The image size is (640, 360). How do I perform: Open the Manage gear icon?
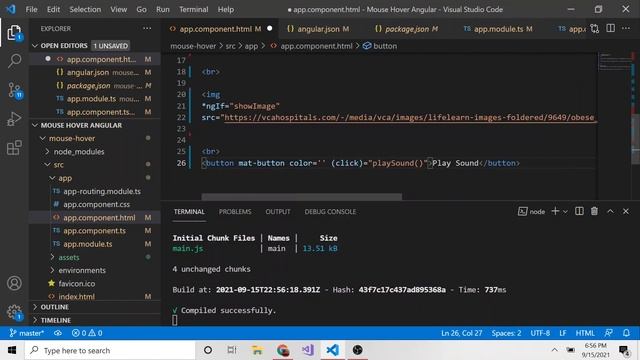(x=14, y=312)
